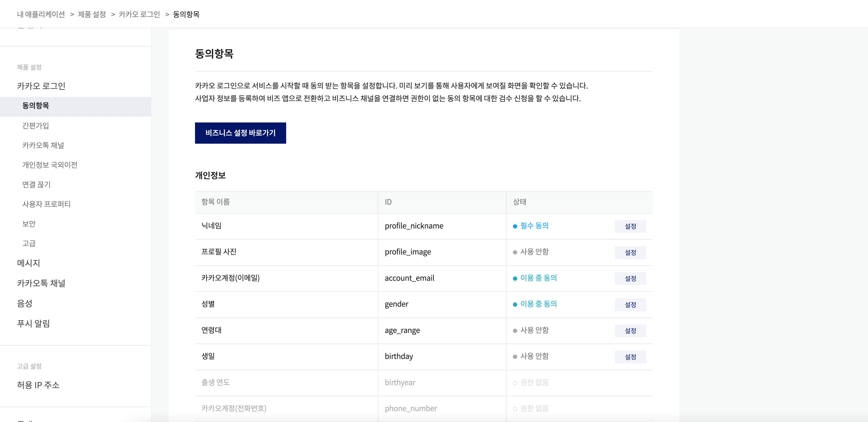Open 연결 끊기 sidebar item
The width and height of the screenshot is (868, 422).
[36, 184]
